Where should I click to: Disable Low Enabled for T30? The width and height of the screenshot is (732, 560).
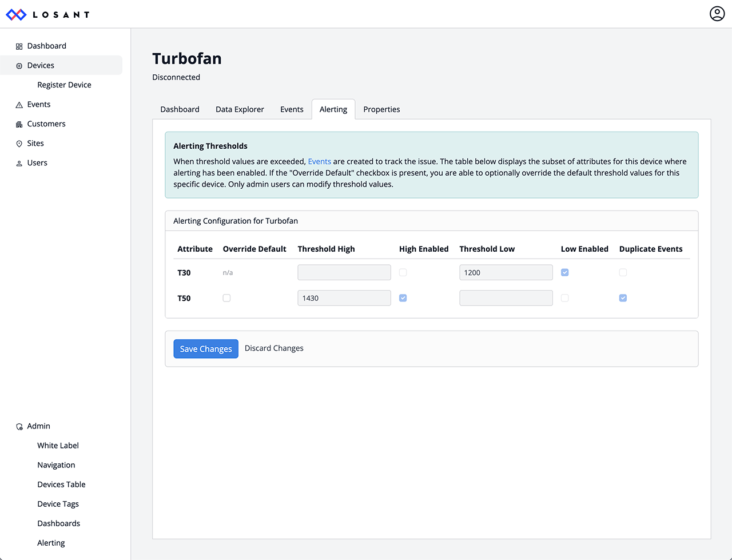564,272
